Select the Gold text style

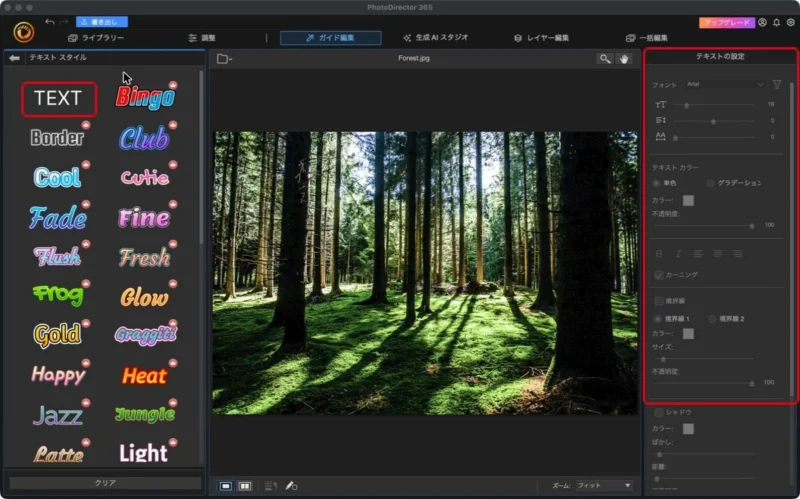[x=57, y=335]
